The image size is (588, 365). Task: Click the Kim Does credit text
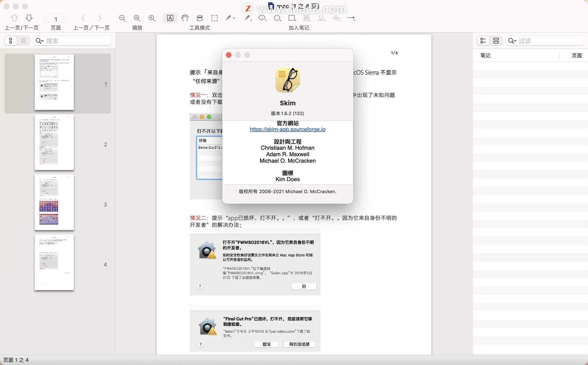click(288, 179)
